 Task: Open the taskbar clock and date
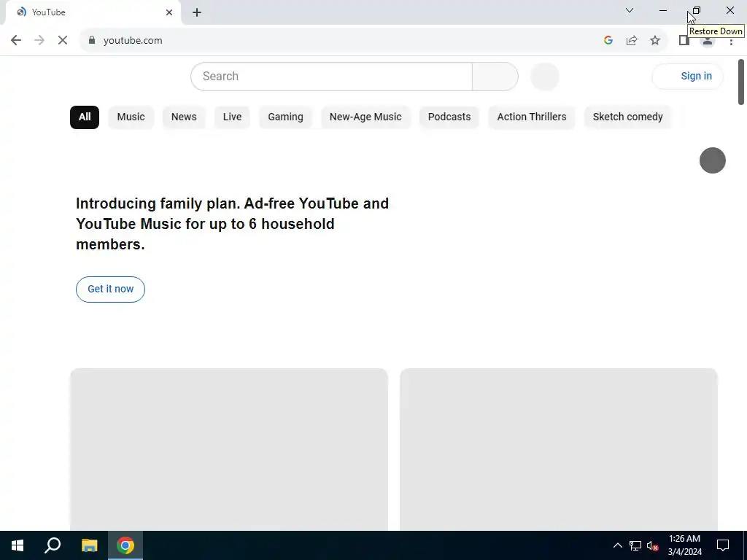684,545
